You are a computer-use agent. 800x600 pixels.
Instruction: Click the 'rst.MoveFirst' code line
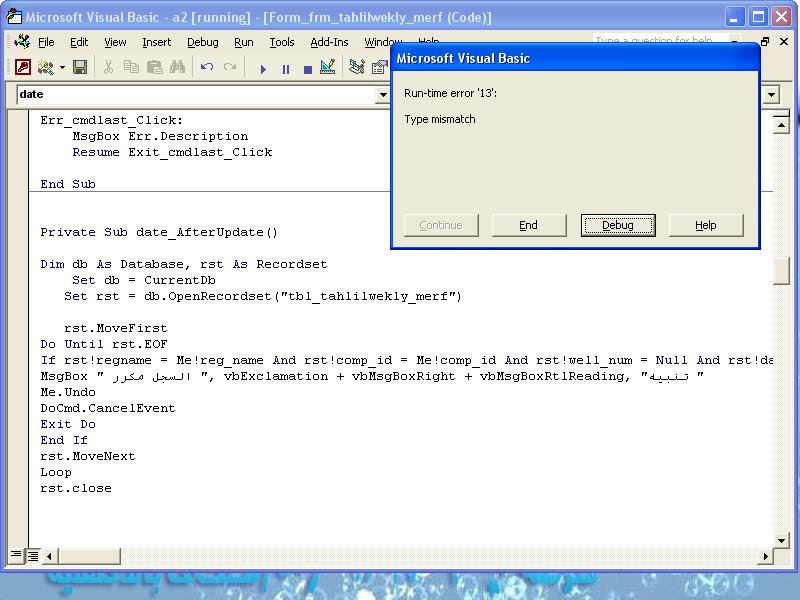pyautogui.click(x=116, y=328)
